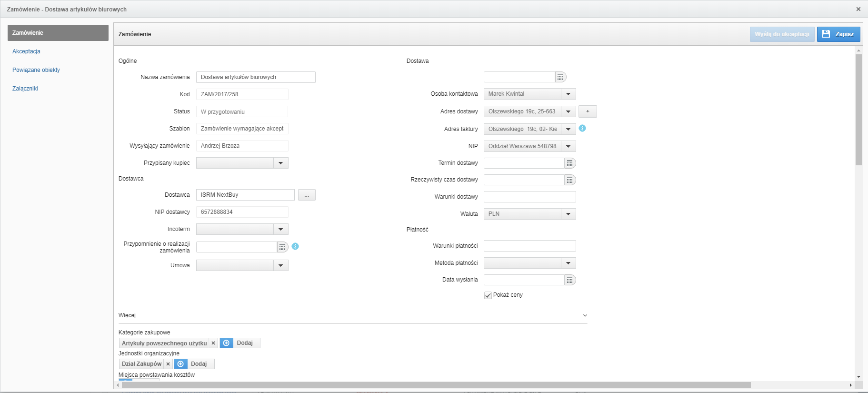Viewport: 868px width, 393px height.
Task: Click info icon beside reminder date field
Action: click(x=295, y=246)
